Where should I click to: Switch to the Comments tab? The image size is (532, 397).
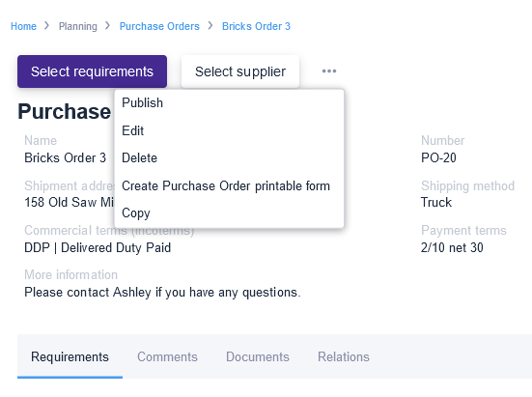point(167,356)
